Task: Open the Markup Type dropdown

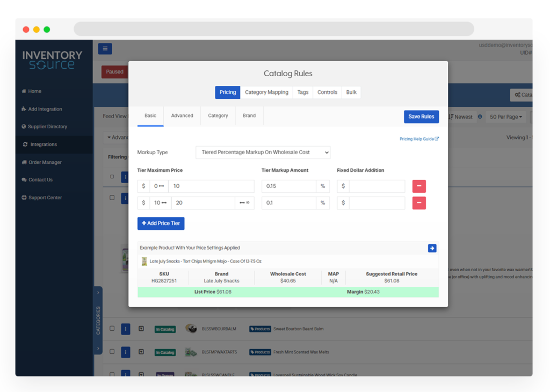Action: pyautogui.click(x=263, y=152)
